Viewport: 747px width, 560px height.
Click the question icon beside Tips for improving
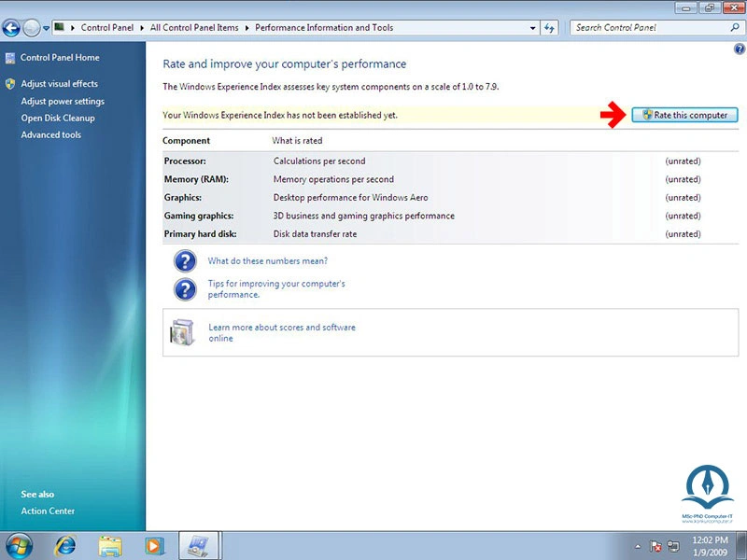pos(185,289)
